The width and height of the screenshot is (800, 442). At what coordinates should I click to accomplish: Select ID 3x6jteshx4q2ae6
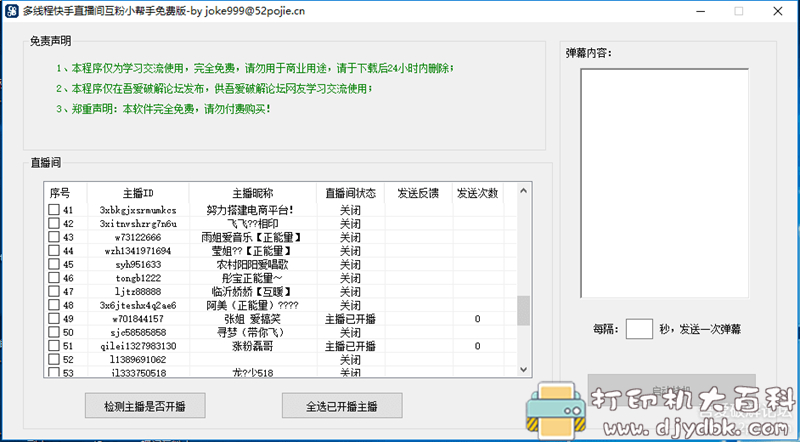tap(138, 305)
